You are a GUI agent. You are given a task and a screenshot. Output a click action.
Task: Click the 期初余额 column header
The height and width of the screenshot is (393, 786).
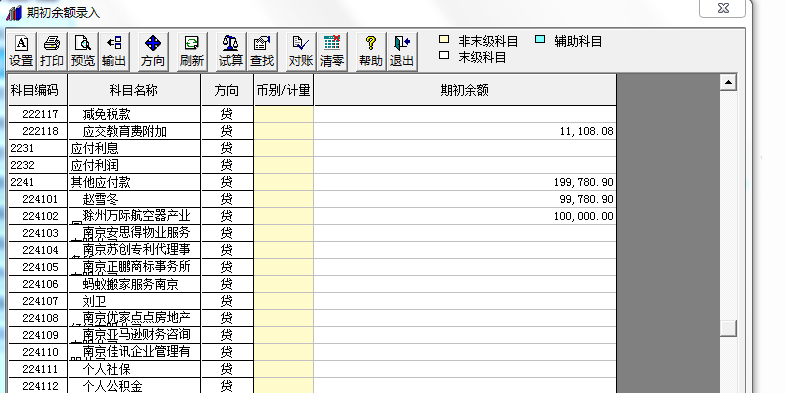coord(465,90)
